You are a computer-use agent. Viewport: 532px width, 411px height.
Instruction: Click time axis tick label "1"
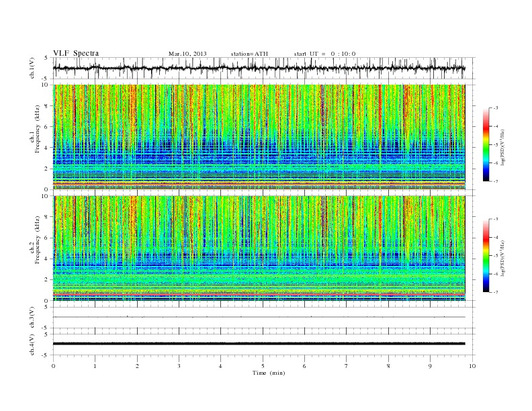(x=95, y=366)
